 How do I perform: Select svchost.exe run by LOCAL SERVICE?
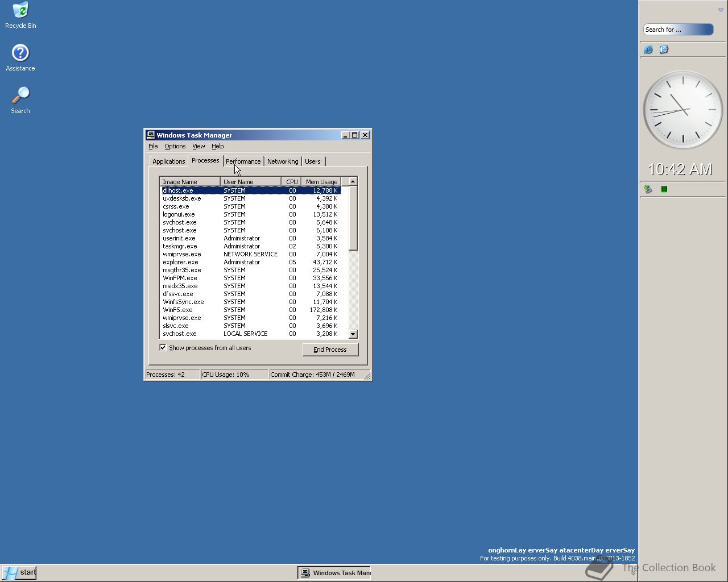250,334
